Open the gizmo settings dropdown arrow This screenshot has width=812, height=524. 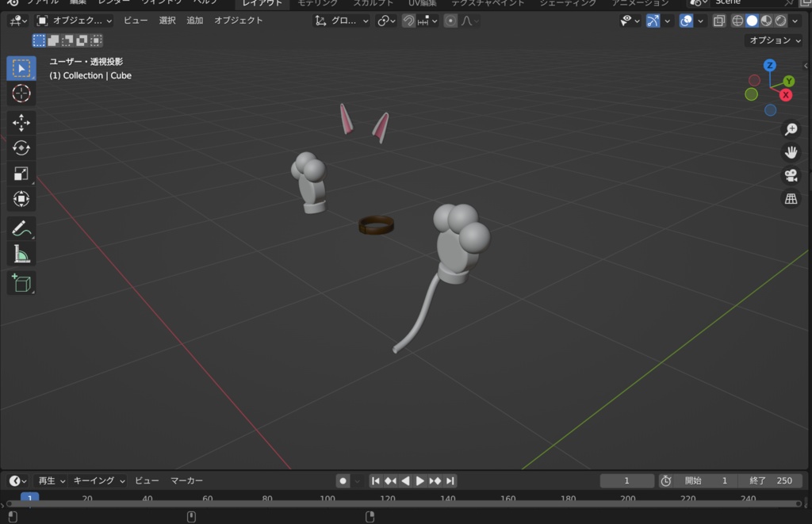[x=667, y=21]
